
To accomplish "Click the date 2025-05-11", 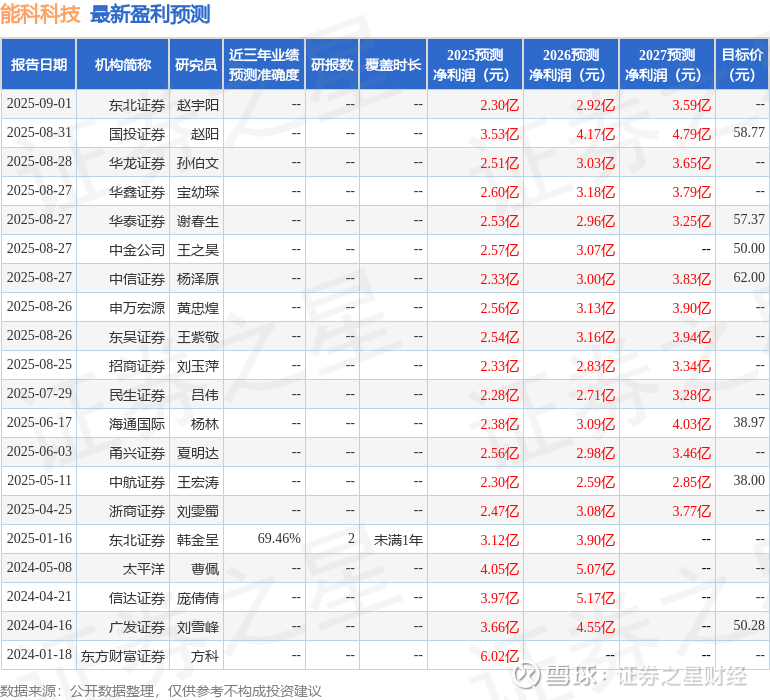I will [x=39, y=480].
